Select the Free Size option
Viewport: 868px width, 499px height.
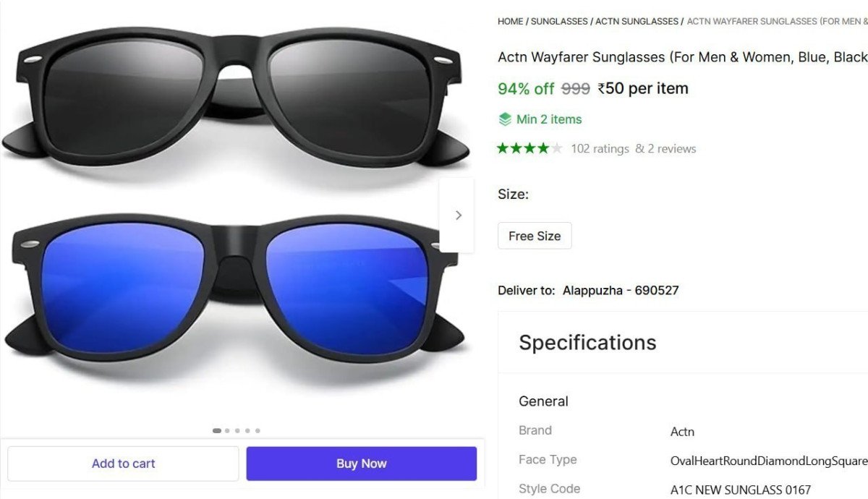point(535,235)
